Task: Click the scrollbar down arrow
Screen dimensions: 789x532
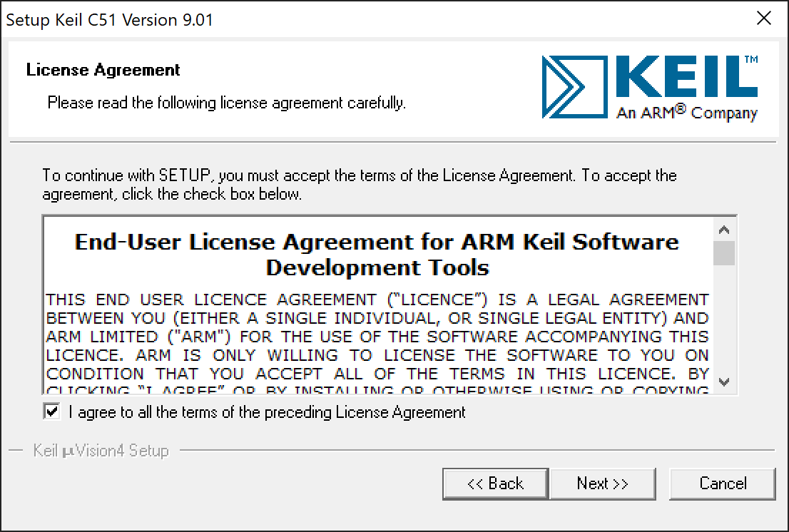Action: (724, 382)
